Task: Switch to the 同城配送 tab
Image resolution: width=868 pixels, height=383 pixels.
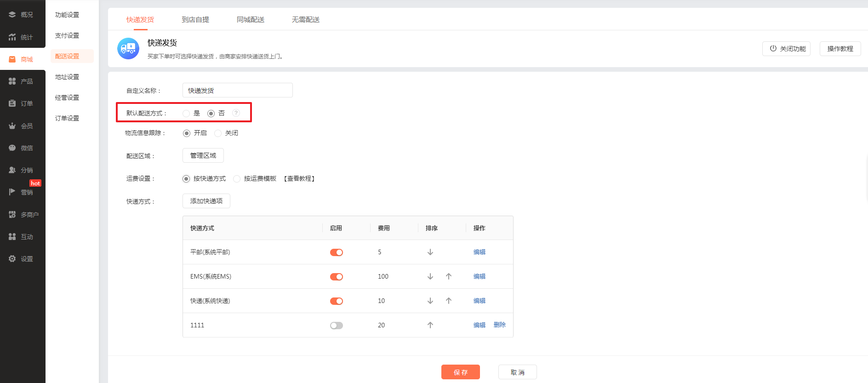Action: pyautogui.click(x=251, y=20)
